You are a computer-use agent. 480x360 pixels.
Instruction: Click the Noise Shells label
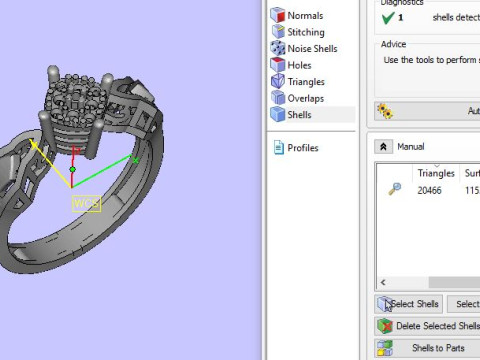tap(313, 49)
